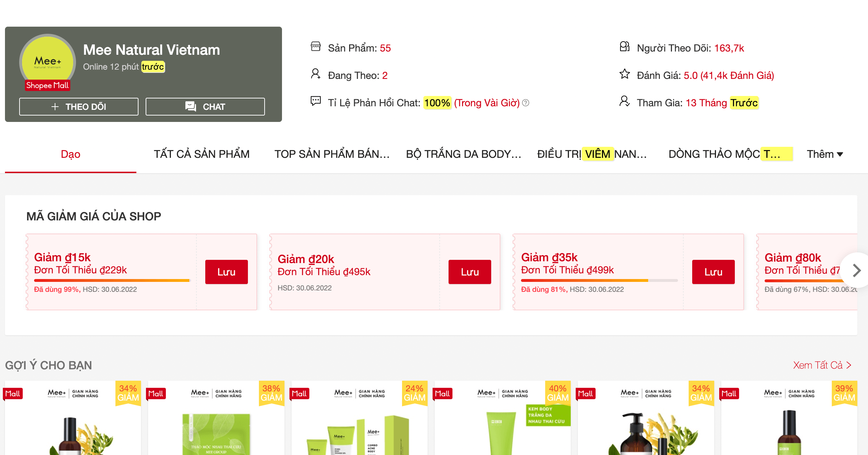The width and height of the screenshot is (868, 455).
Task: Click the followers icon beside Người Theo Dõi
Action: pyautogui.click(x=624, y=47)
